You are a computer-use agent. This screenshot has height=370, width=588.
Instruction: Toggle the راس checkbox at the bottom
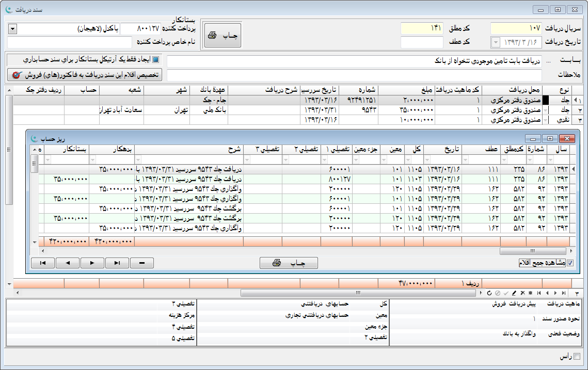click(x=577, y=357)
